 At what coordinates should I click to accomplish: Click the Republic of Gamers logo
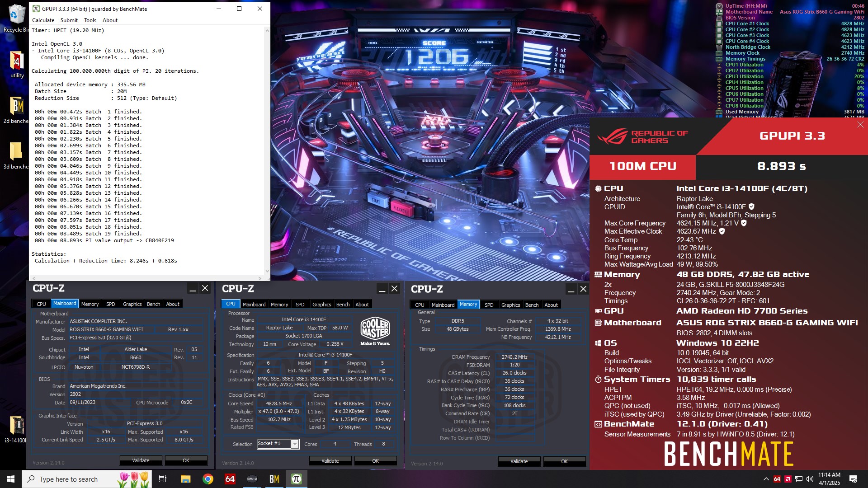[x=643, y=136]
